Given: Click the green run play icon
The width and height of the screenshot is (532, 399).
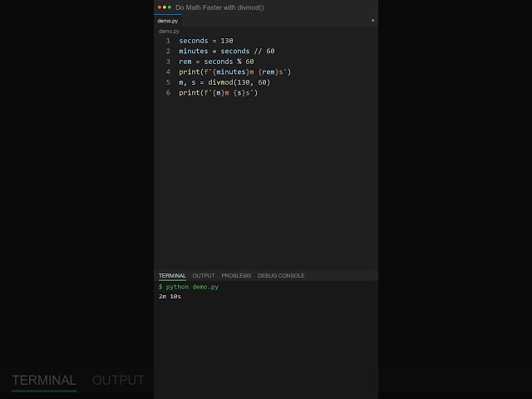Looking at the screenshot, I should point(373,21).
